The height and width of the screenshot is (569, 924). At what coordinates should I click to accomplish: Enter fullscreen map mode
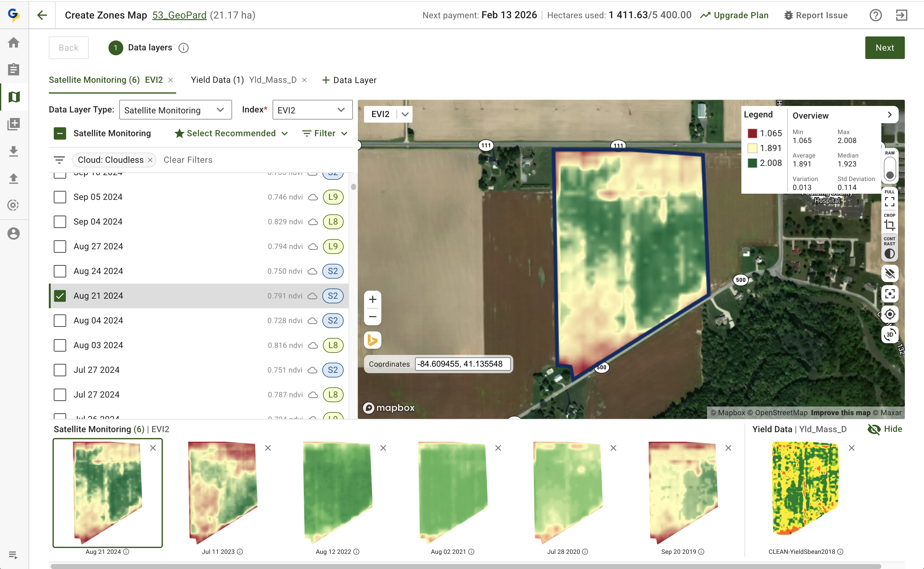click(x=889, y=202)
